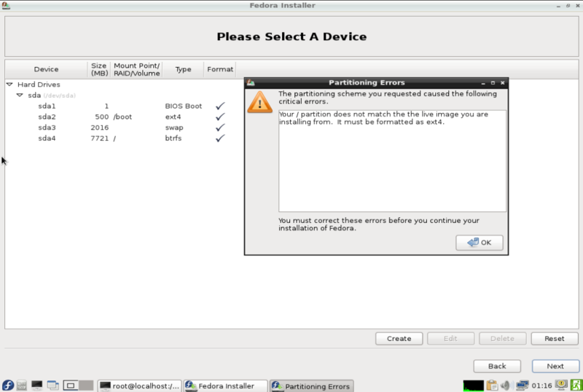
Task: Click the Device column header
Action: click(46, 69)
